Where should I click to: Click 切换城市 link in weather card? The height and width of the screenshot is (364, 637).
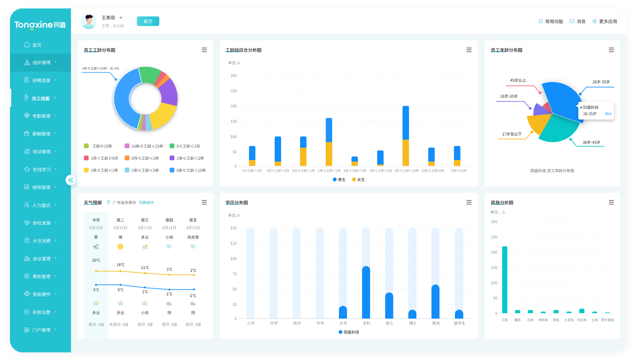coord(146,203)
